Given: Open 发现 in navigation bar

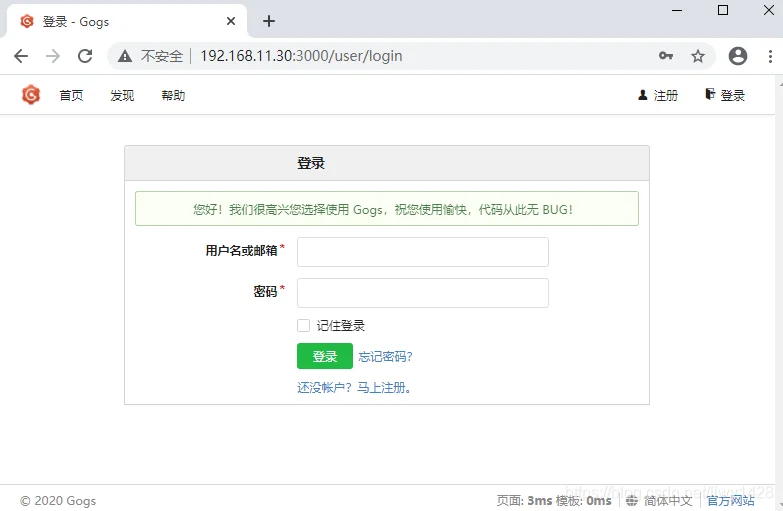Looking at the screenshot, I should click(122, 95).
